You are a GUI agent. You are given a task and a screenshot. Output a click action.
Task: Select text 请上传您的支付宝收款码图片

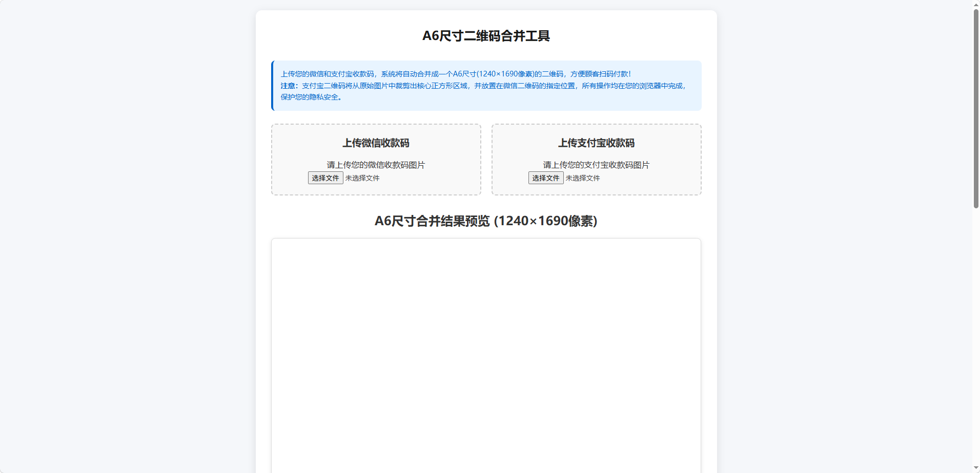coord(597,165)
